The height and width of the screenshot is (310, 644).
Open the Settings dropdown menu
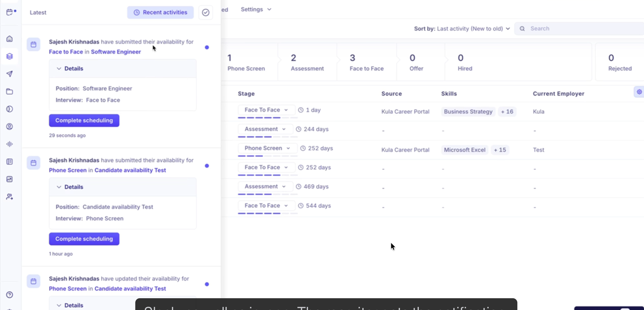pos(256,9)
